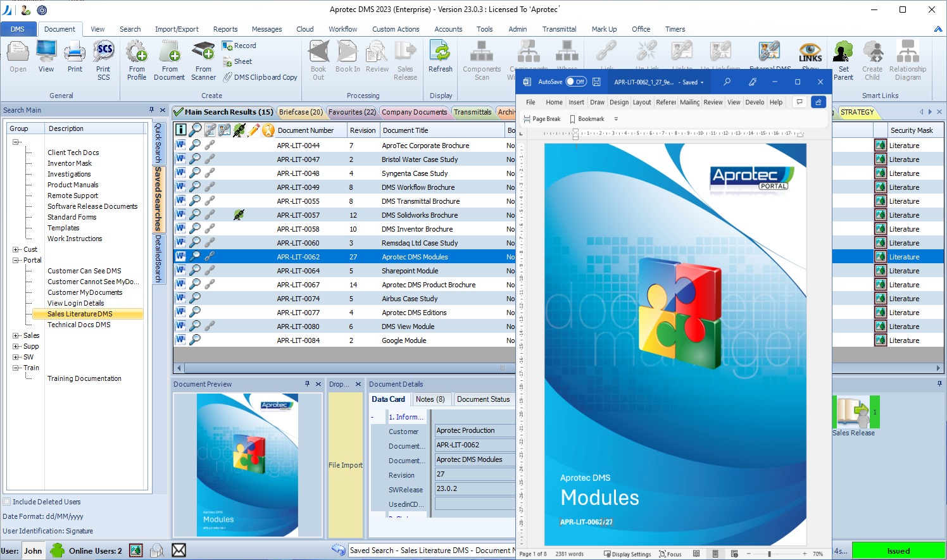The width and height of the screenshot is (947, 560).
Task: Switch to the Favourites (22) tab
Action: point(352,112)
